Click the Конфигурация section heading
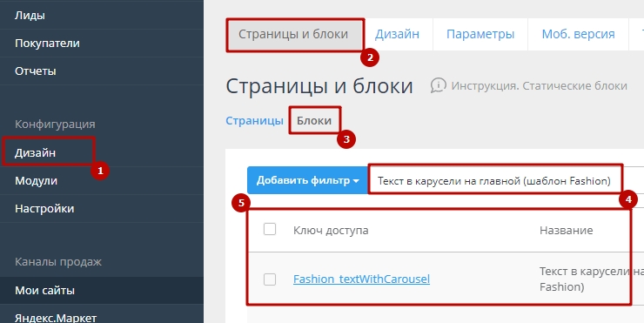The height and width of the screenshot is (323, 644). pyautogui.click(x=55, y=124)
